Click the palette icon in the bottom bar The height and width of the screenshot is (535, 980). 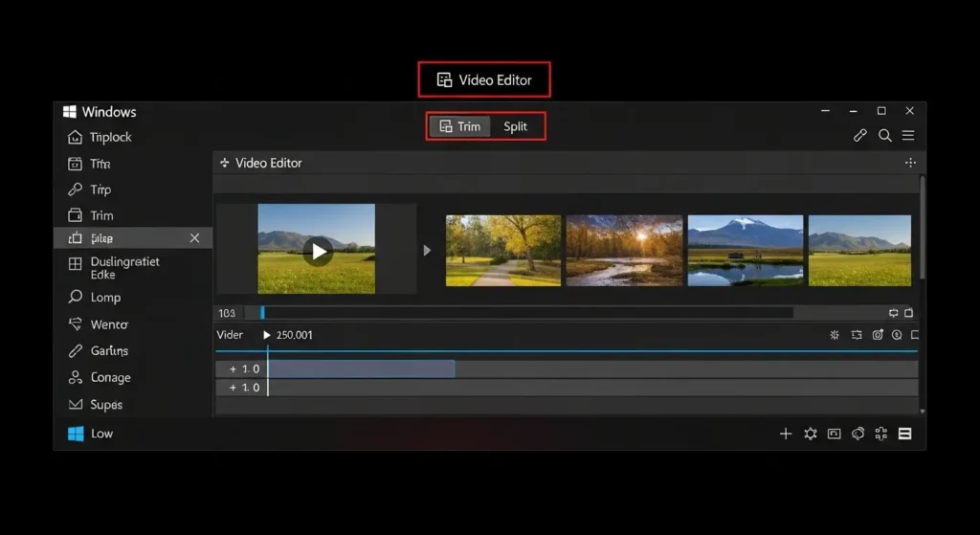point(858,434)
